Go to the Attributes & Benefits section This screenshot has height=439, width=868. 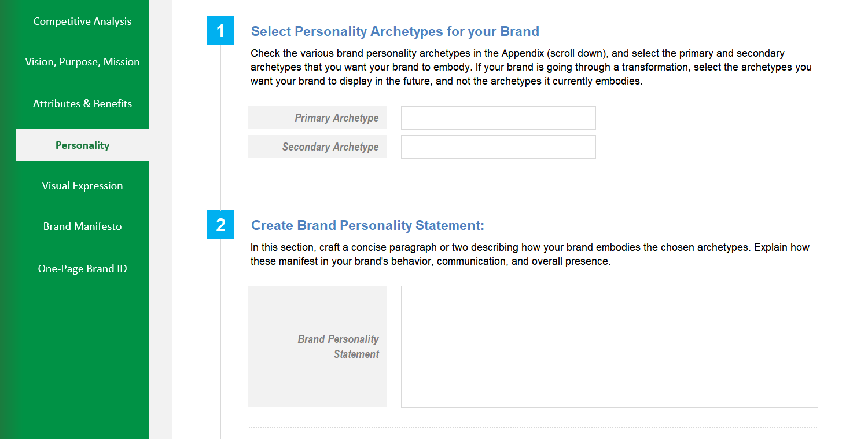pyautogui.click(x=82, y=103)
